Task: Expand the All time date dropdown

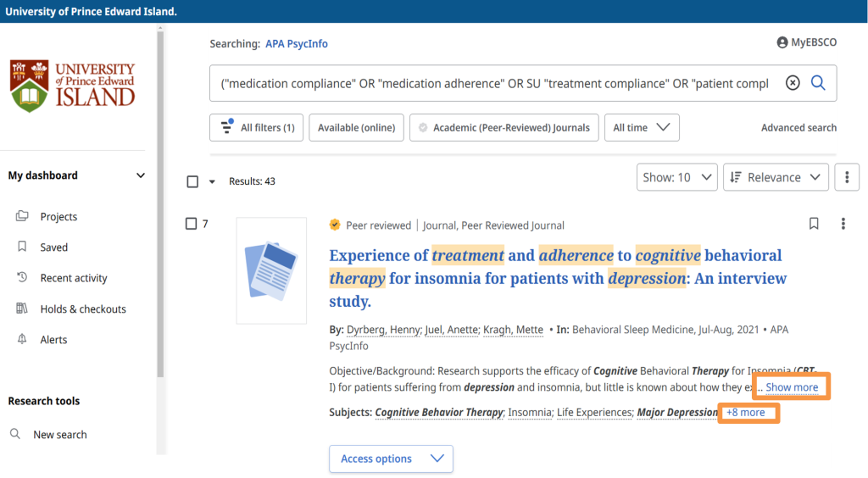Action: tap(642, 128)
